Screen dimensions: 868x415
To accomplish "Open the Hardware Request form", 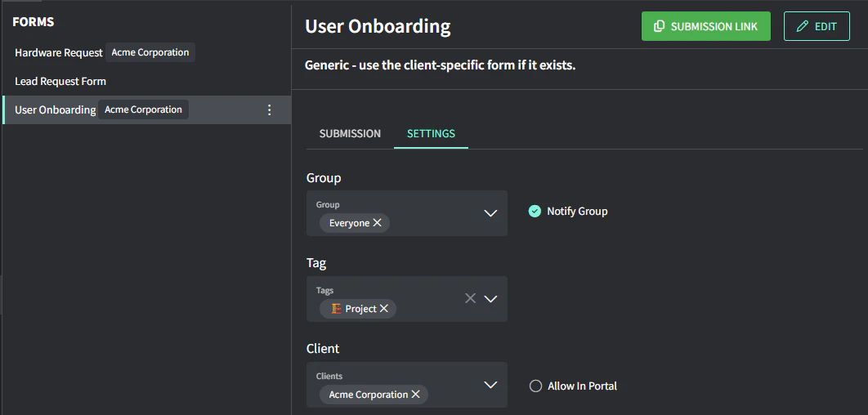I will [59, 53].
